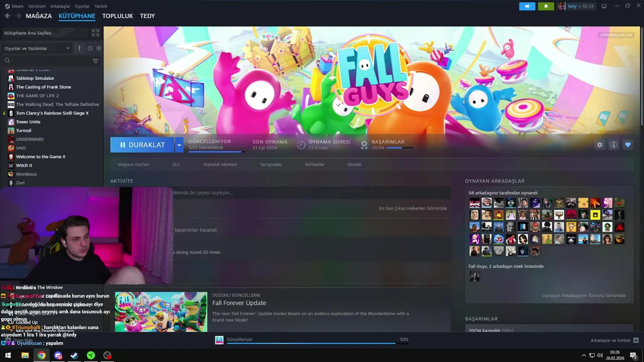Click En Son Çıkan Haberleri Görüntüle
Viewport: 644px width, 362px height.
413,208
